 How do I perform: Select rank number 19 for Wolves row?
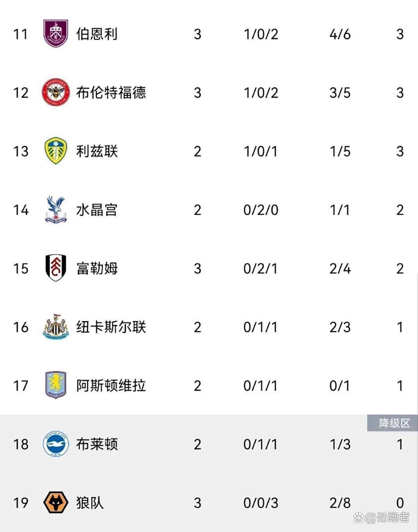point(21,503)
